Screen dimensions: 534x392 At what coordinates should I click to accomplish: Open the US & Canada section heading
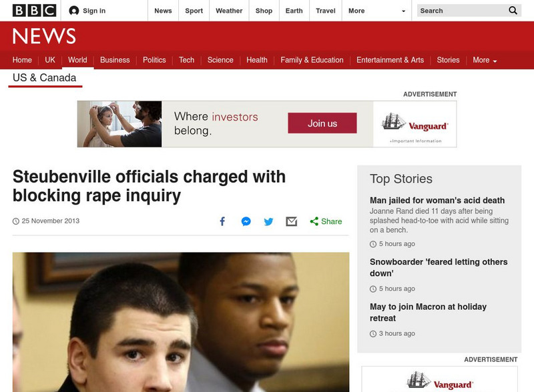pyautogui.click(x=45, y=78)
